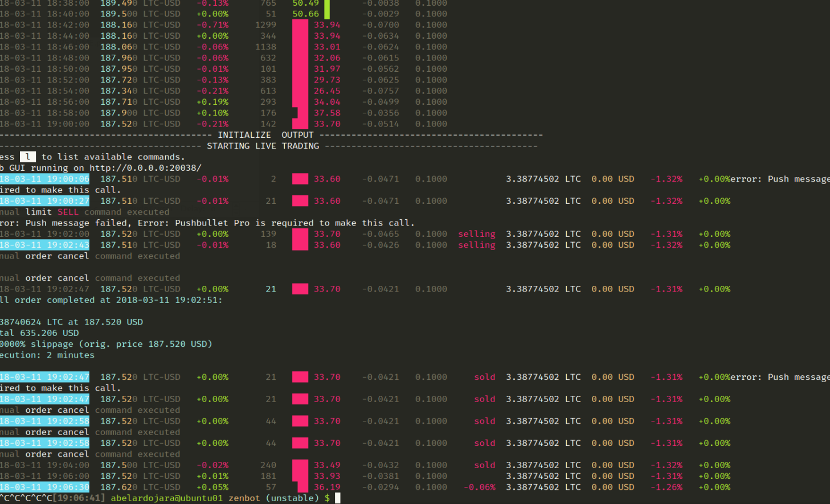Click the '38740624 LTC at 187.520 USD' line
The image size is (830, 504).
(71, 322)
